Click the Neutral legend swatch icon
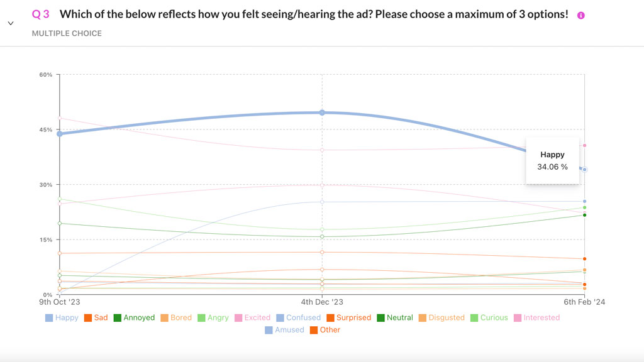Screen dimensions: 644x362 pos(380,318)
